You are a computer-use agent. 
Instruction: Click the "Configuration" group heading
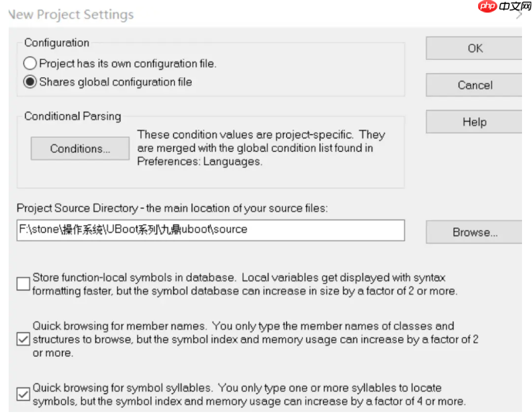57,43
